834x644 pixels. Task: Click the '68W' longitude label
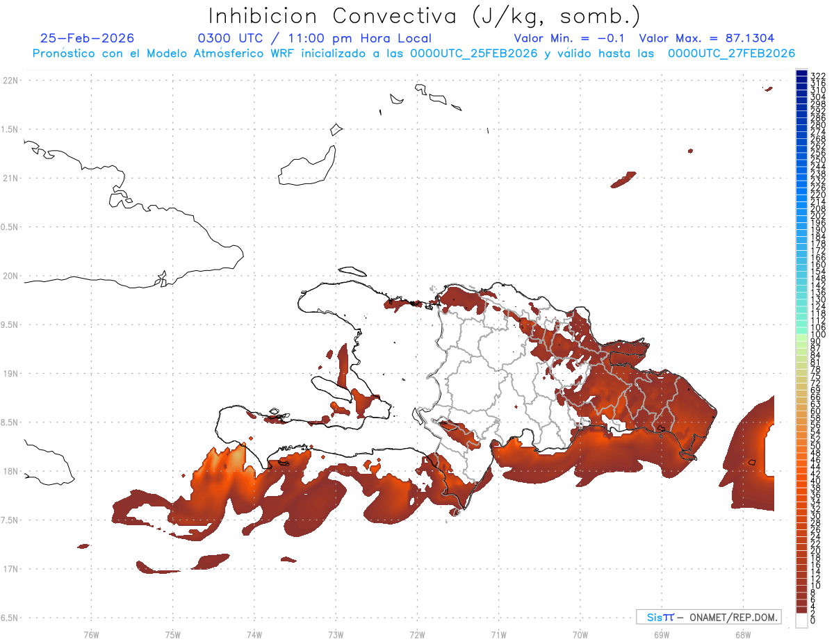743,634
